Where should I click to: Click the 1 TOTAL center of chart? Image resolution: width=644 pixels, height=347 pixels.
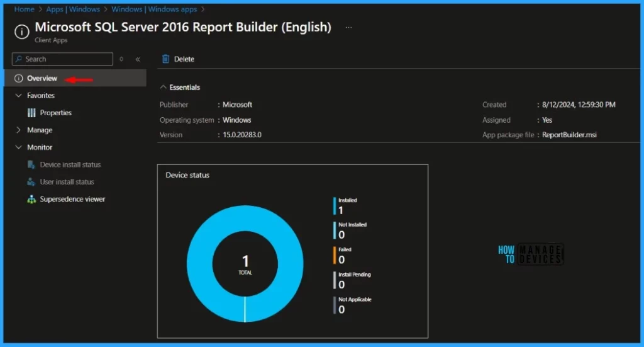click(x=245, y=264)
